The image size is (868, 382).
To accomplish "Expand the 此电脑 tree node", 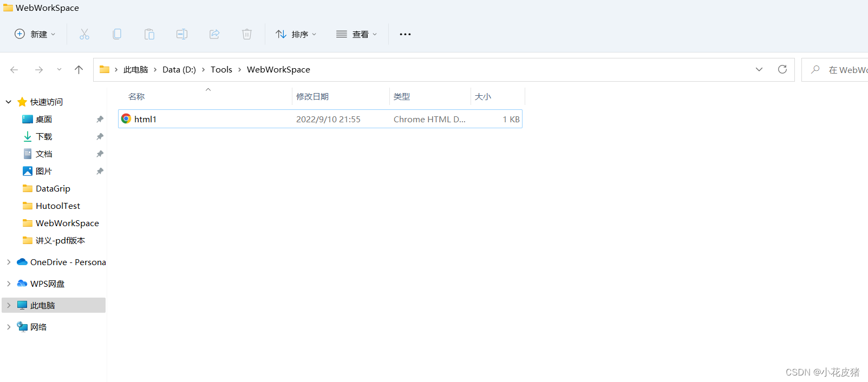I will pos(9,305).
